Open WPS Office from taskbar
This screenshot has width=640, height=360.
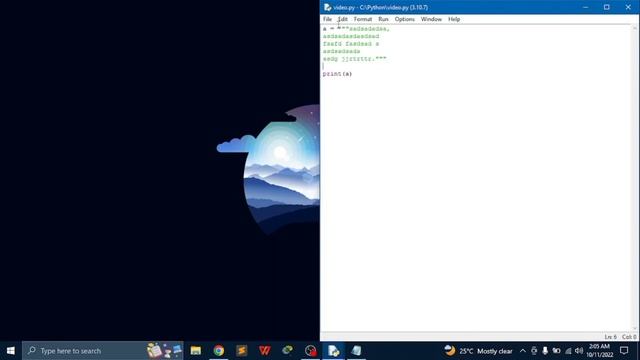[264, 351]
